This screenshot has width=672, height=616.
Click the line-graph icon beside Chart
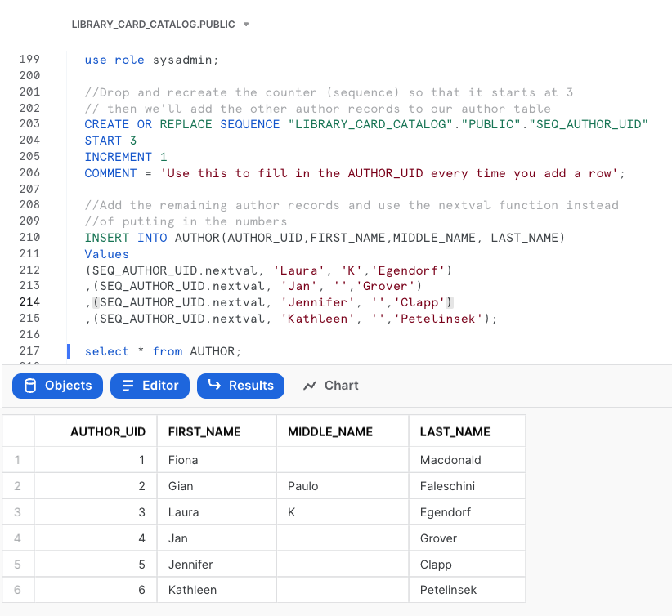tap(309, 386)
